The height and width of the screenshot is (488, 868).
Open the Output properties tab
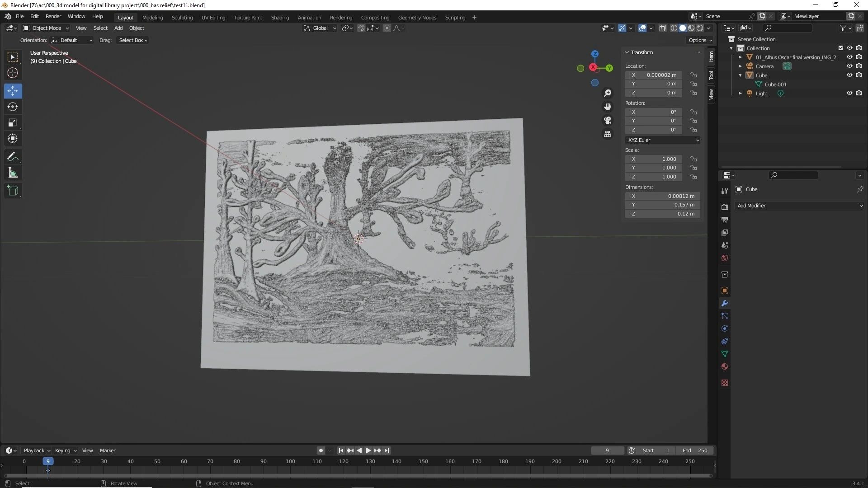coord(725,220)
